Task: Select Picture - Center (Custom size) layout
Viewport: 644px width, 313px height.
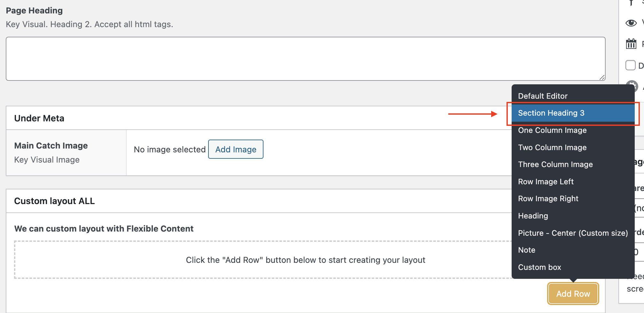Action: pyautogui.click(x=573, y=233)
